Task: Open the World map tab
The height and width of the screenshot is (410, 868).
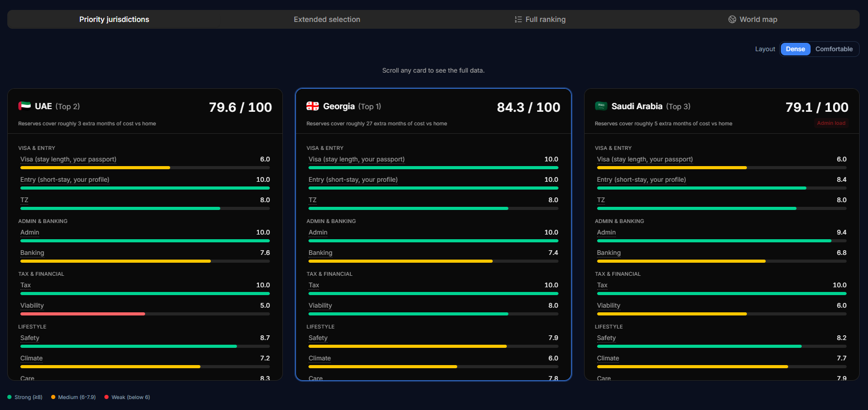Action: coord(753,19)
